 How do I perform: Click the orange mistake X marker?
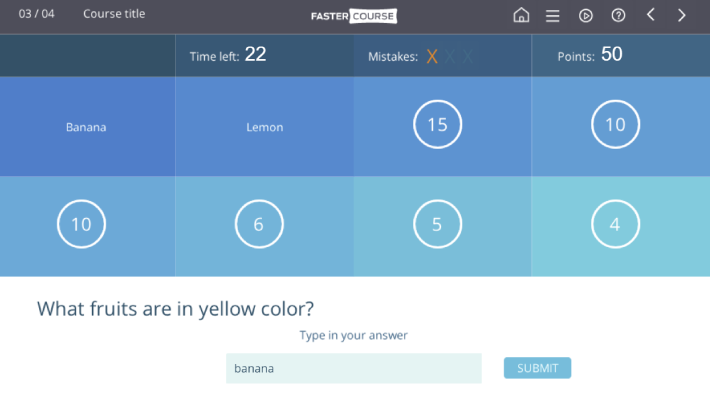(432, 57)
